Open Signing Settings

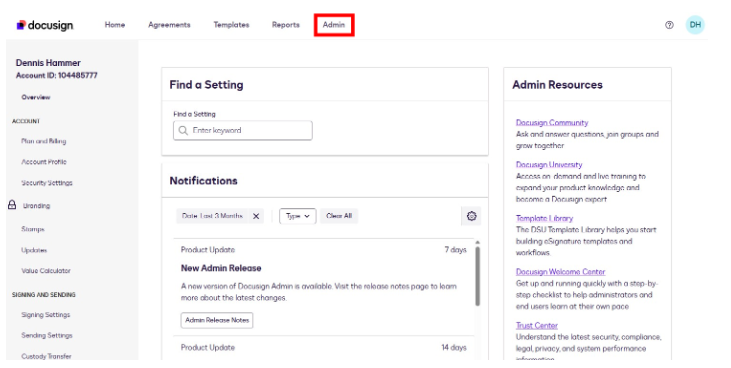46,315
